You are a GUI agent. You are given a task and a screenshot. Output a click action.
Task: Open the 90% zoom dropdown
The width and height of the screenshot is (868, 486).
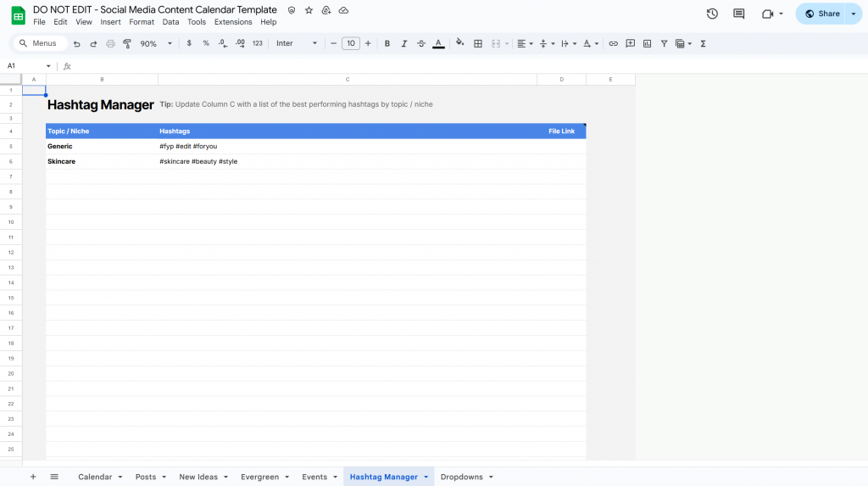tap(156, 44)
